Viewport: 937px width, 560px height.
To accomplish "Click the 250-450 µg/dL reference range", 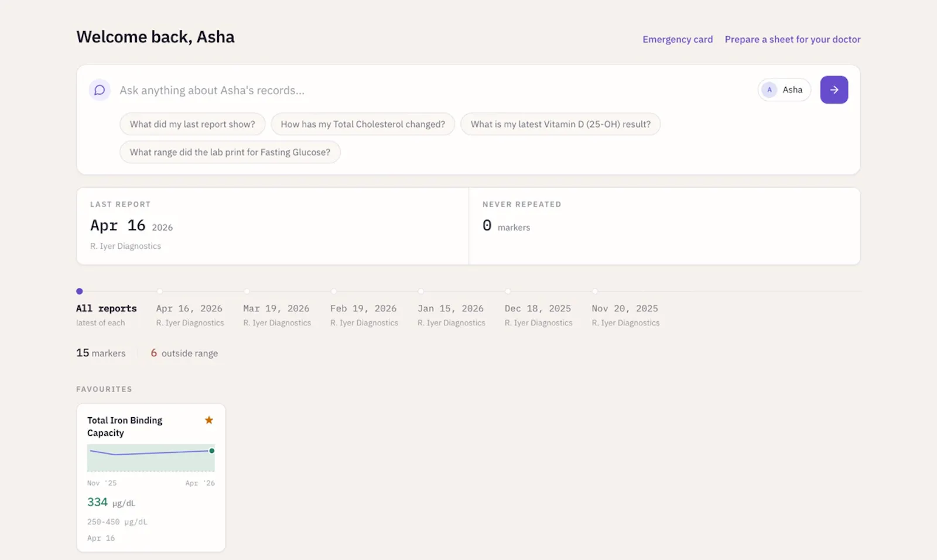I will coord(117,522).
